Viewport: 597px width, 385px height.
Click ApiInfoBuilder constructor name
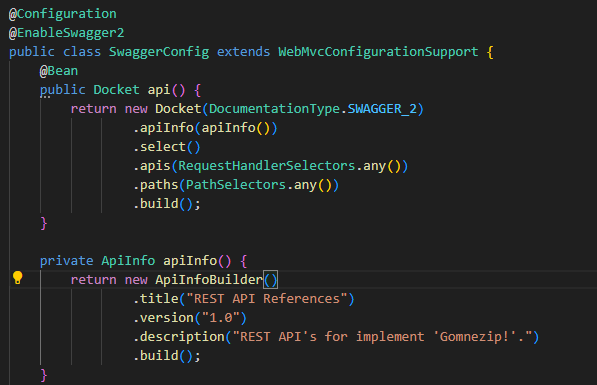(209, 280)
